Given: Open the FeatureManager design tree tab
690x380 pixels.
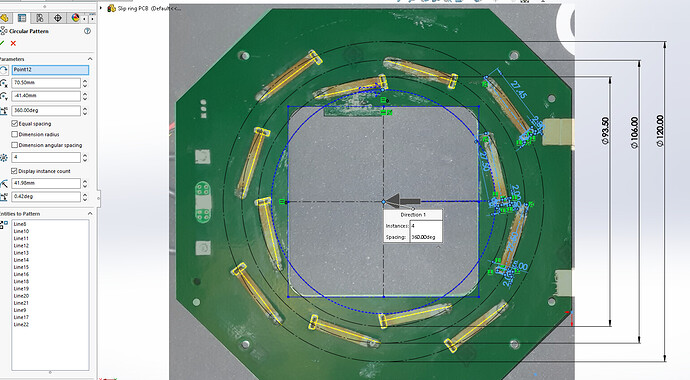Looking at the screenshot, I should click(4, 18).
